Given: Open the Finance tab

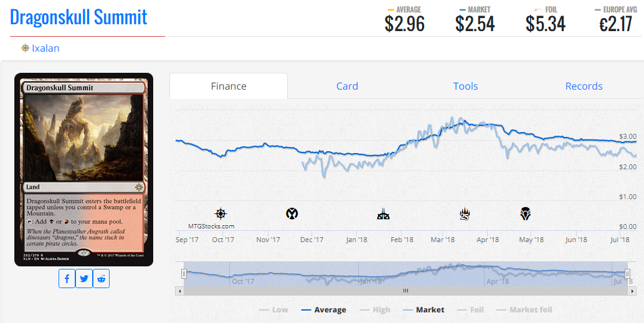Looking at the screenshot, I should (x=229, y=86).
